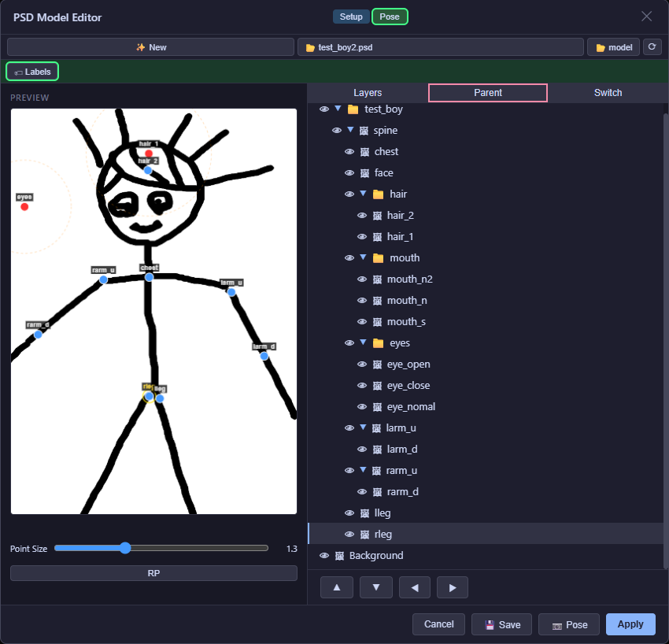Click the chest layer image icon

click(364, 152)
